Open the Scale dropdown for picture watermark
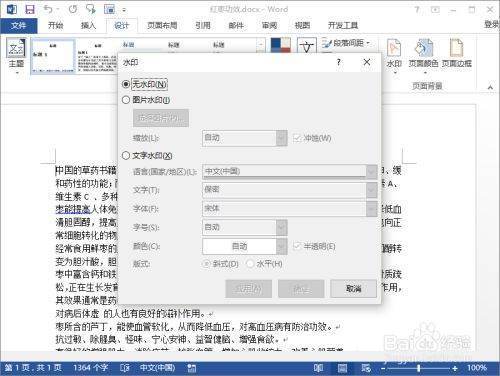 [x=281, y=138]
